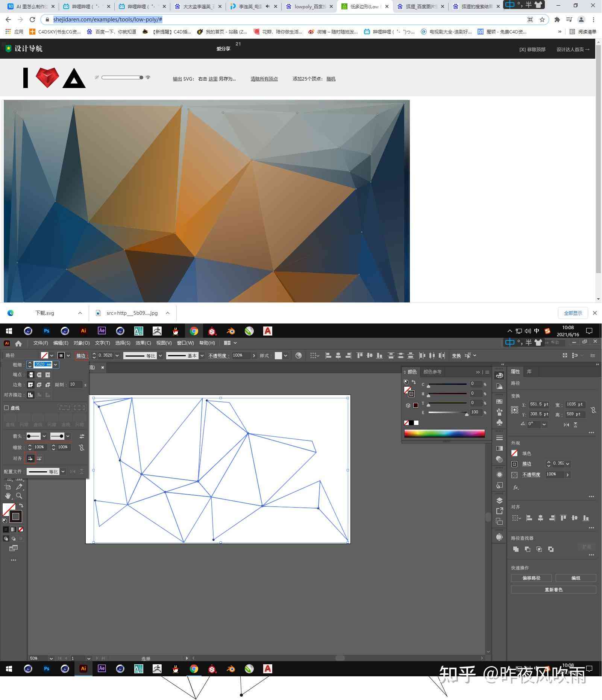Open the Layers panel icon
The image size is (602, 700).
(499, 500)
